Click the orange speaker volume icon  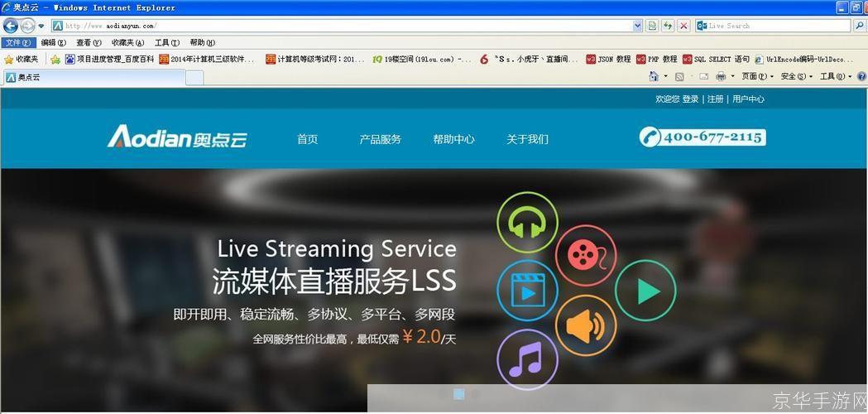coord(585,325)
